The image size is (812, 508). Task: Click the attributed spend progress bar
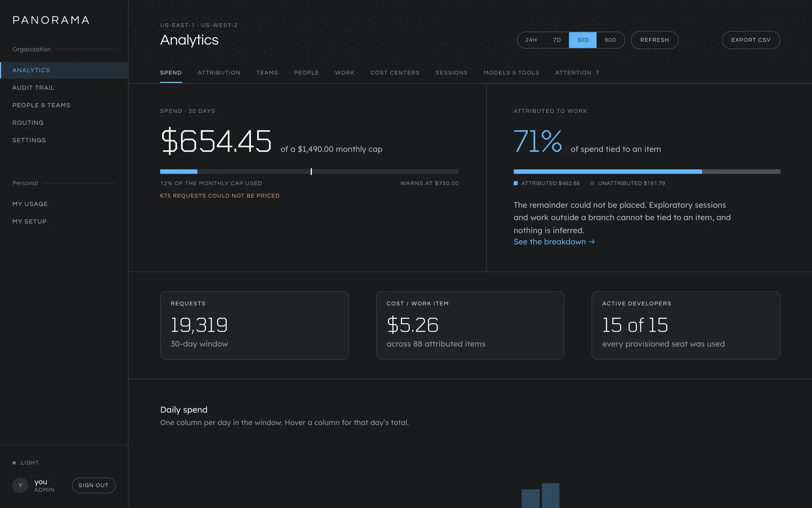(x=647, y=172)
